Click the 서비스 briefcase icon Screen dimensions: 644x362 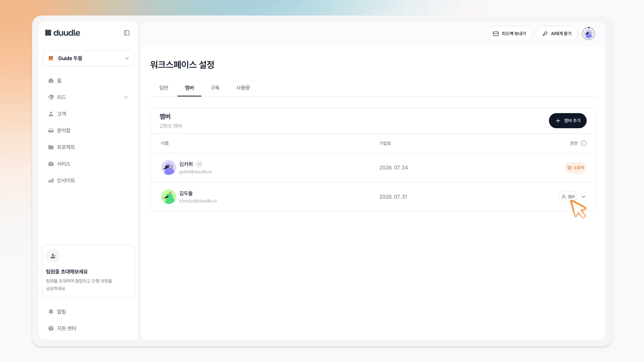tap(51, 164)
